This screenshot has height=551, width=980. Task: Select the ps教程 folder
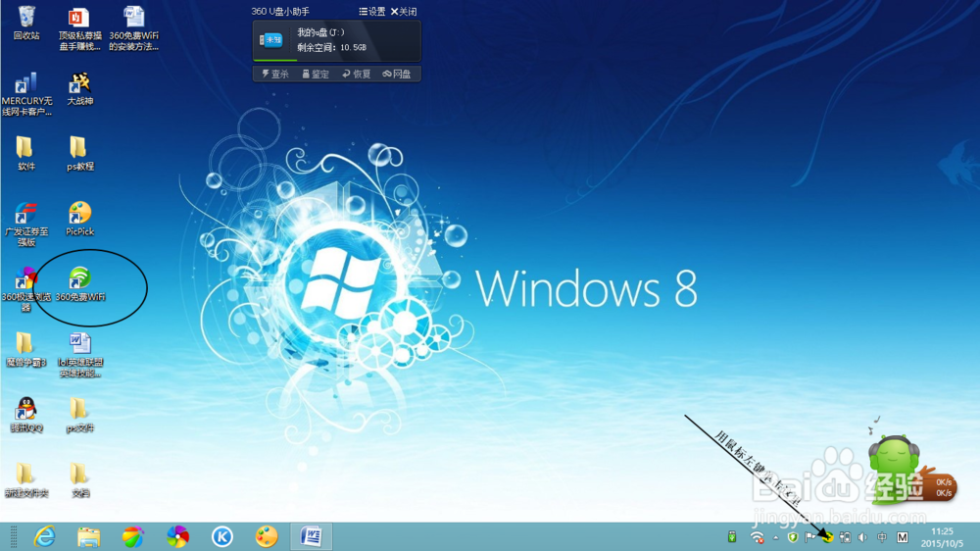coord(80,154)
